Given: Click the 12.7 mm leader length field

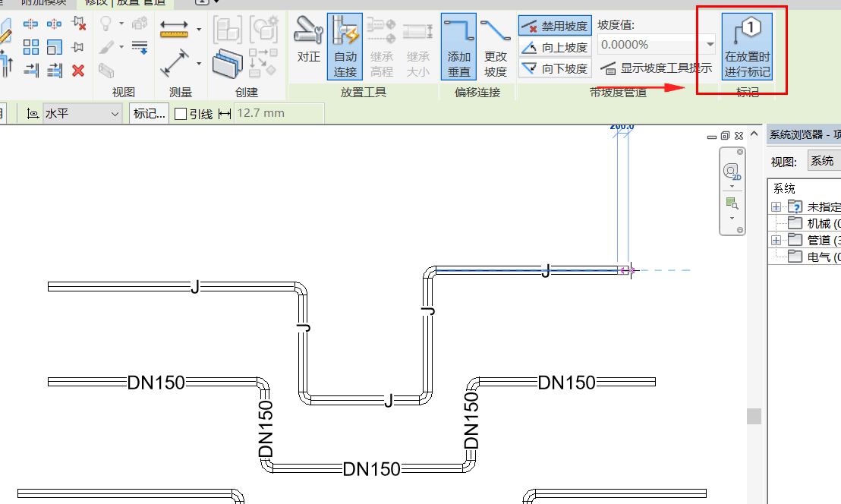Looking at the screenshot, I should [279, 113].
